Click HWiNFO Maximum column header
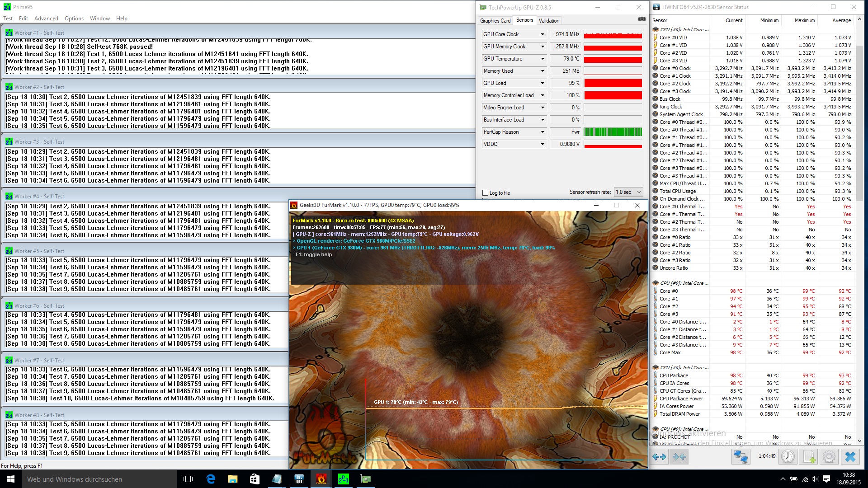 click(799, 20)
